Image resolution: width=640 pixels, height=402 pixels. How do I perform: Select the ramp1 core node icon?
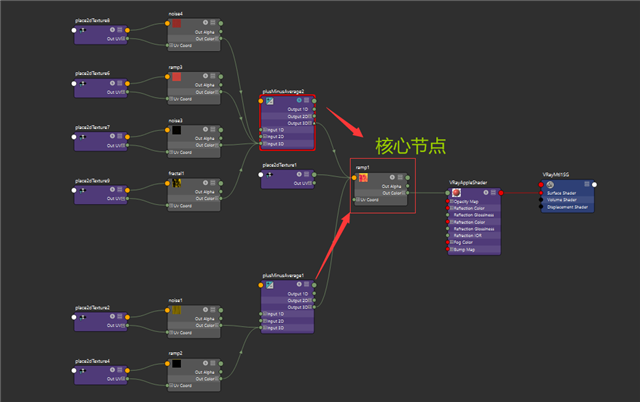(x=364, y=178)
